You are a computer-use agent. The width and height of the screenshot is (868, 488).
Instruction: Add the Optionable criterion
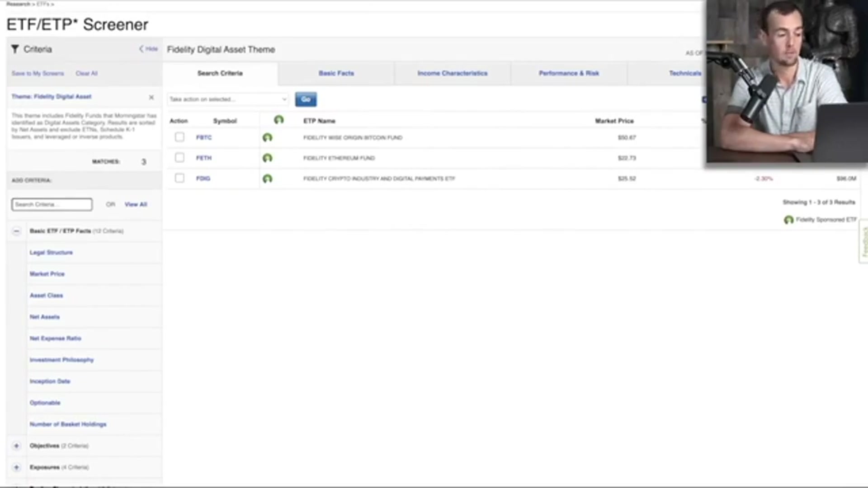pyautogui.click(x=45, y=403)
